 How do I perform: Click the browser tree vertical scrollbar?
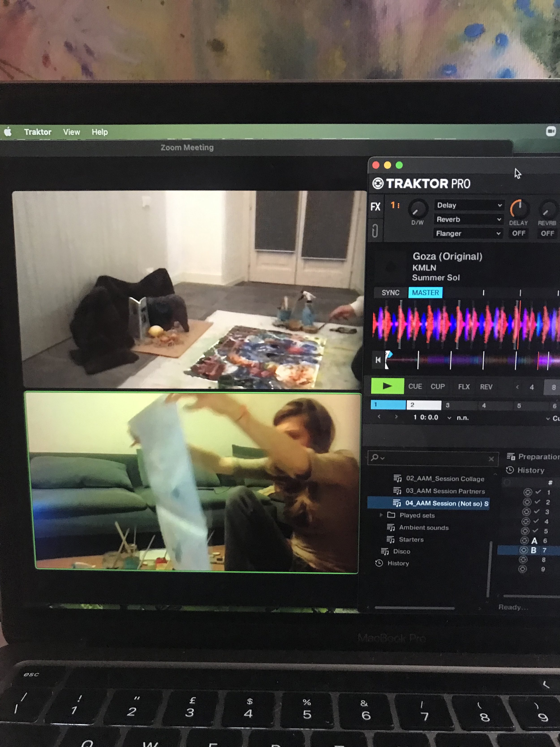[x=489, y=569]
